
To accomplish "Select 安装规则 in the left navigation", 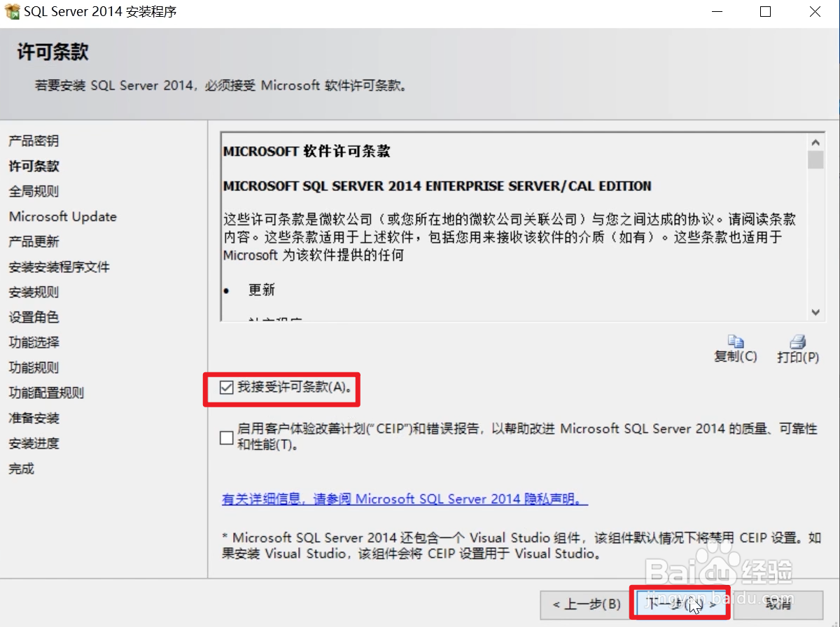I will [x=33, y=292].
